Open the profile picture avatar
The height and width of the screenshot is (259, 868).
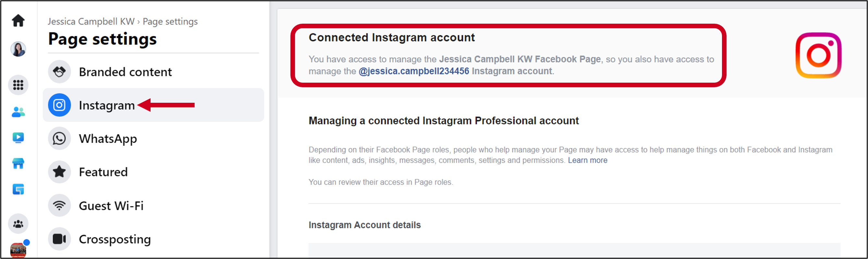(x=18, y=49)
